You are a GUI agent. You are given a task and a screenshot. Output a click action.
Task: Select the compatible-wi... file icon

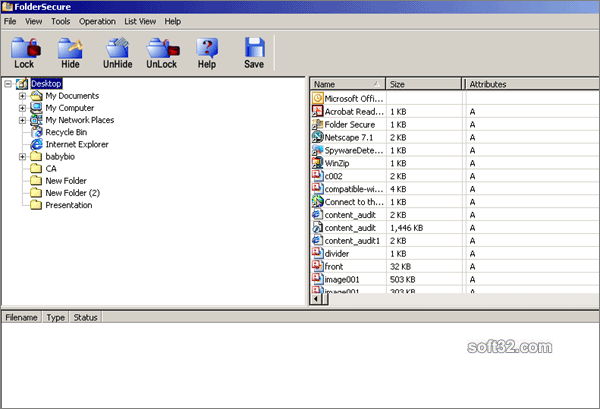318,189
